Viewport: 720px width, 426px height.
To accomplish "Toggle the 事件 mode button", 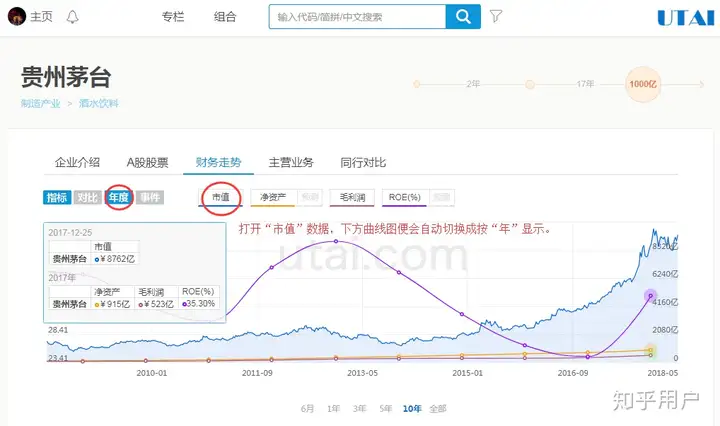I will pyautogui.click(x=150, y=197).
